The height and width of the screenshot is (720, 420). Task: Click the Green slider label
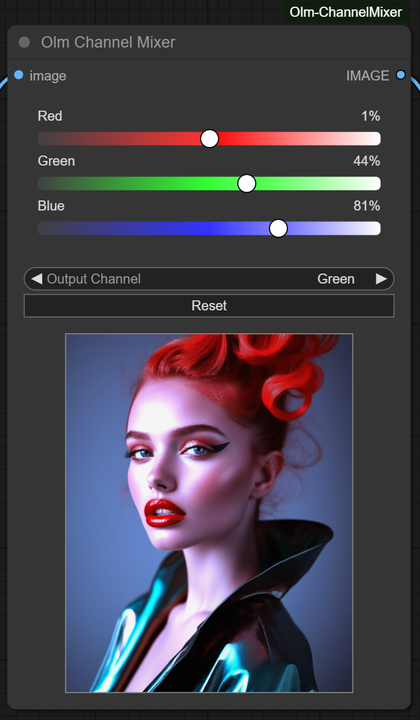56,161
